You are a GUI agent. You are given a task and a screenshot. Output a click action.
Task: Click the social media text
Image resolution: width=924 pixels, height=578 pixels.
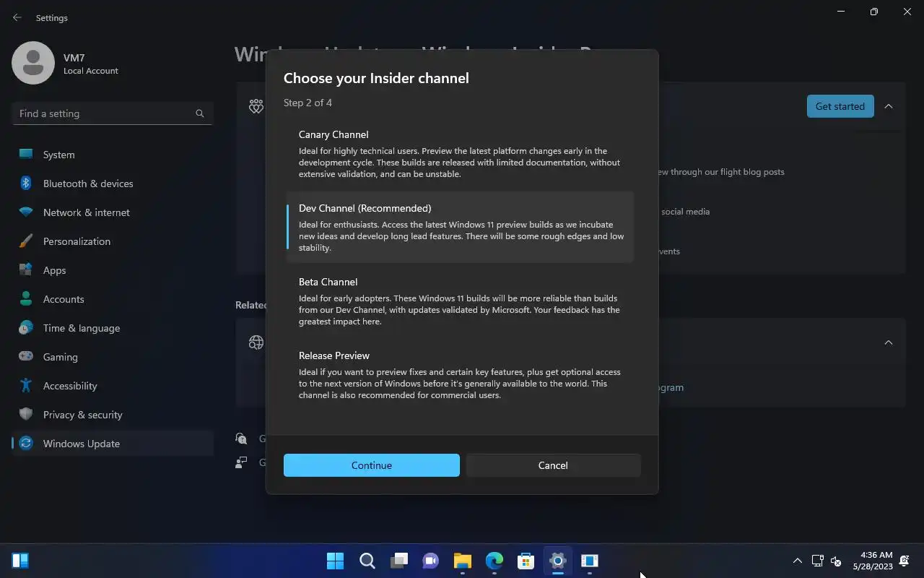[686, 212]
